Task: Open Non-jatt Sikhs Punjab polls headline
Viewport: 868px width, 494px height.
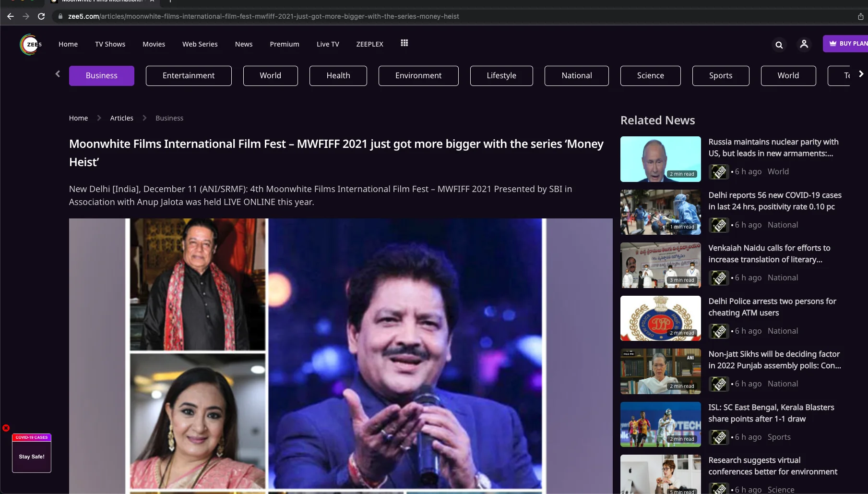Action: (774, 360)
